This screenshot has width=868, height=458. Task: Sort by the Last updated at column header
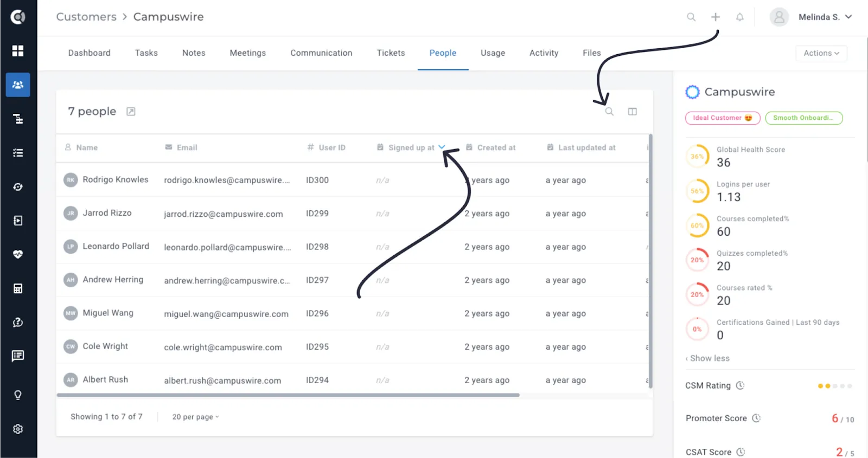[x=586, y=147]
